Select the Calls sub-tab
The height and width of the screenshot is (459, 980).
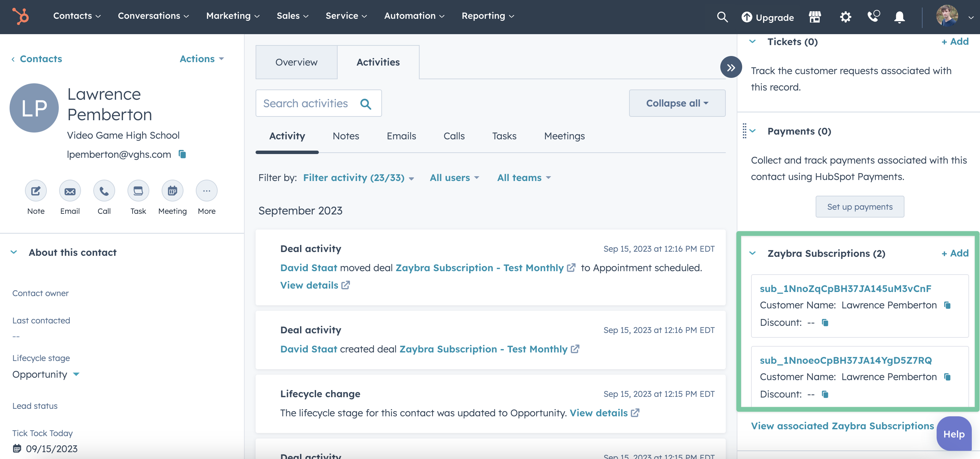454,136
